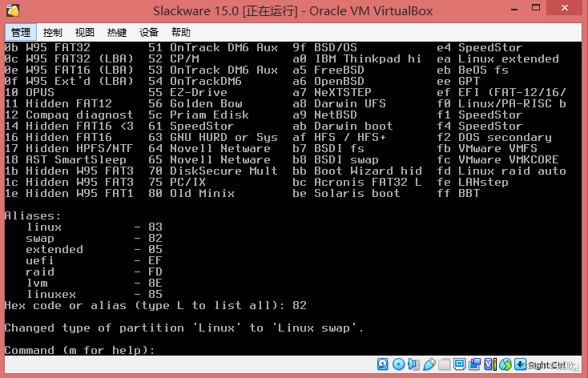Click the VirtualBox icon in title bar
The width and height of the screenshot is (588, 378).
(13, 10)
